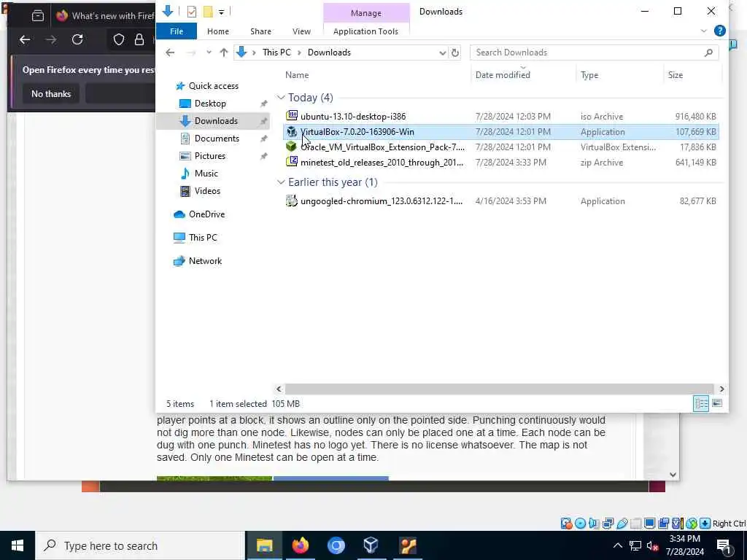The image size is (747, 560).
Task: Open the notification center icon
Action: coord(723,545)
